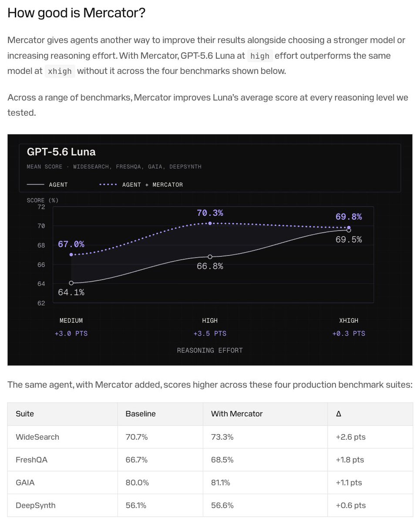
Task: Select the Agent + Mercator dotted legend entry
Action: pyautogui.click(x=141, y=184)
